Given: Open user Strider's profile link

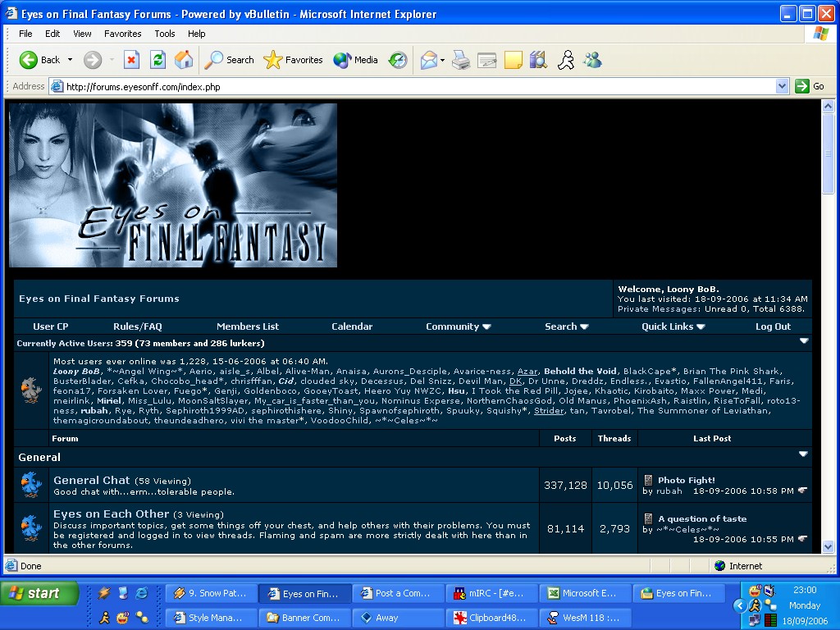Looking at the screenshot, I should point(549,410).
